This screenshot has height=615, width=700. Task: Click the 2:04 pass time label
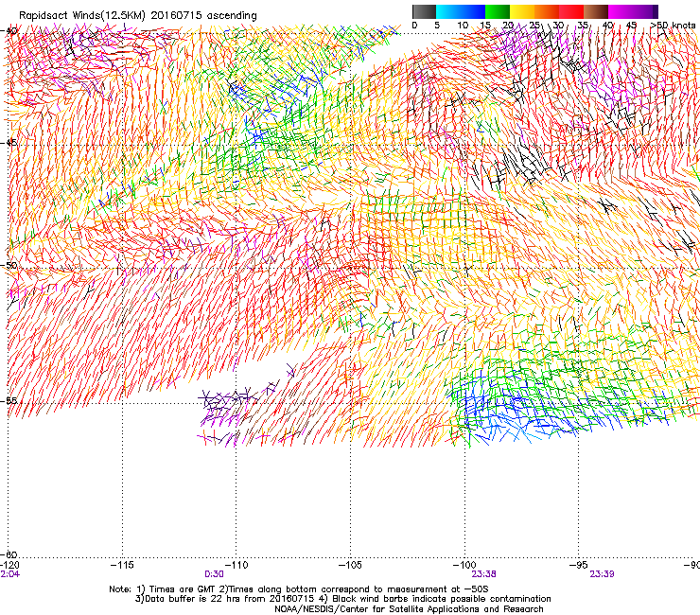[x=10, y=574]
